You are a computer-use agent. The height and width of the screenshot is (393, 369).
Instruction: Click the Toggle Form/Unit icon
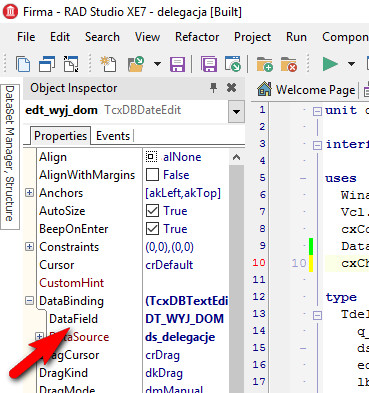point(71,64)
